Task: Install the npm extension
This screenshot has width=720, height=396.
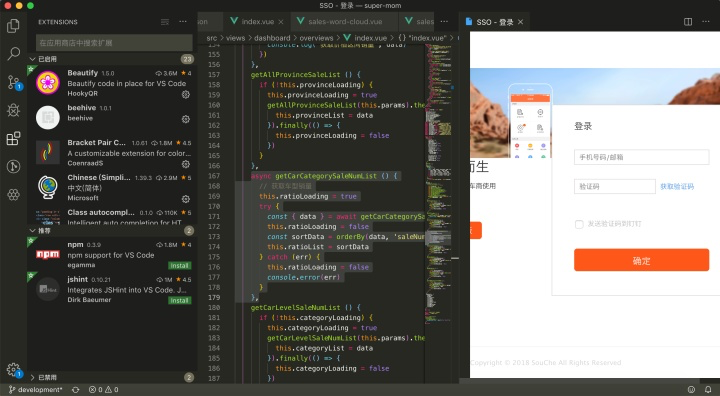Action: [x=180, y=266]
